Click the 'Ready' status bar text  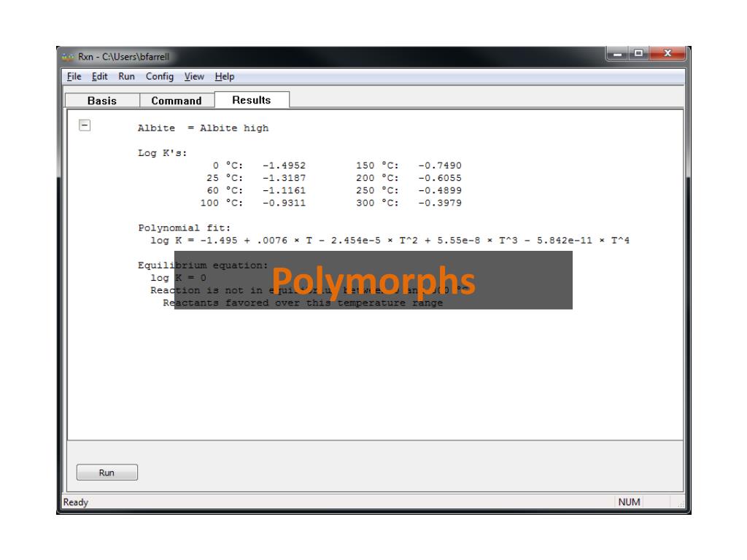[x=76, y=502]
